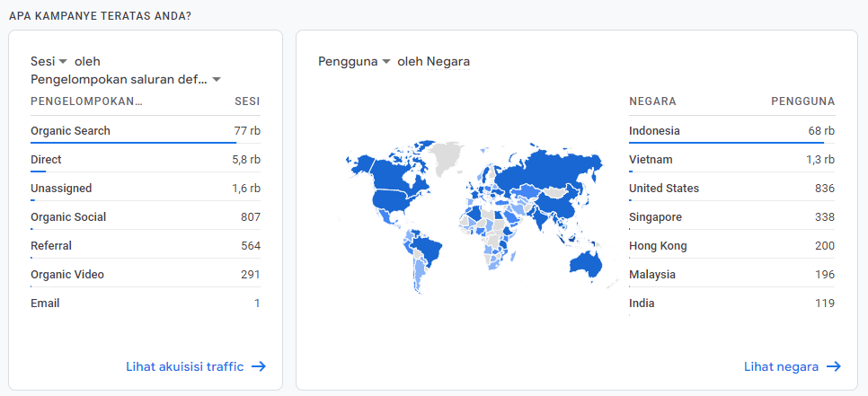Click the Negara dimension selector

point(447,61)
